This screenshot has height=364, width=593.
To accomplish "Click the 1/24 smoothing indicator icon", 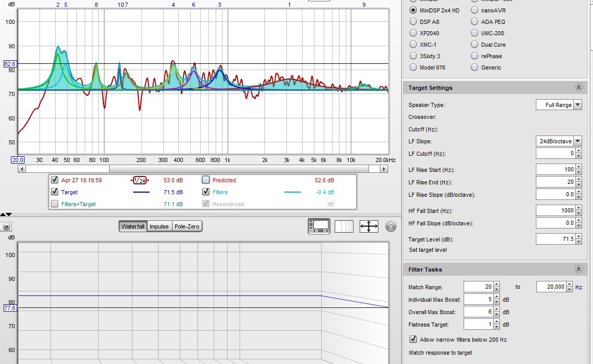I will point(139,180).
